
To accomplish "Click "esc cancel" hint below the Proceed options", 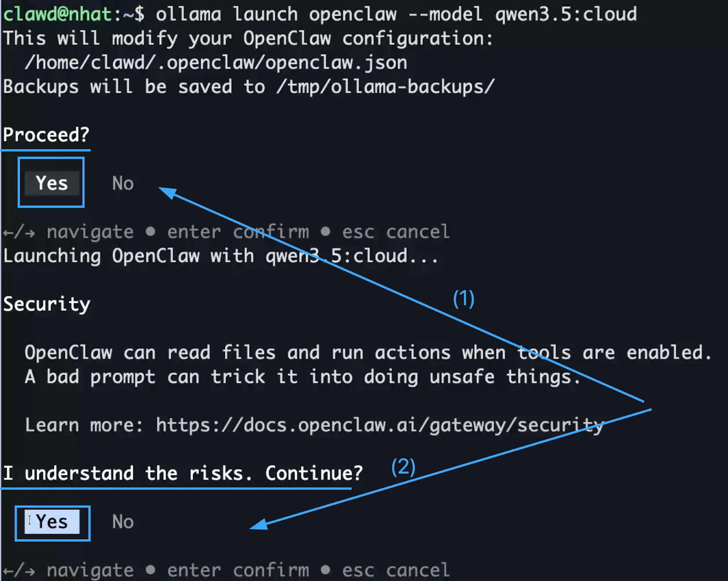I will tap(395, 232).
